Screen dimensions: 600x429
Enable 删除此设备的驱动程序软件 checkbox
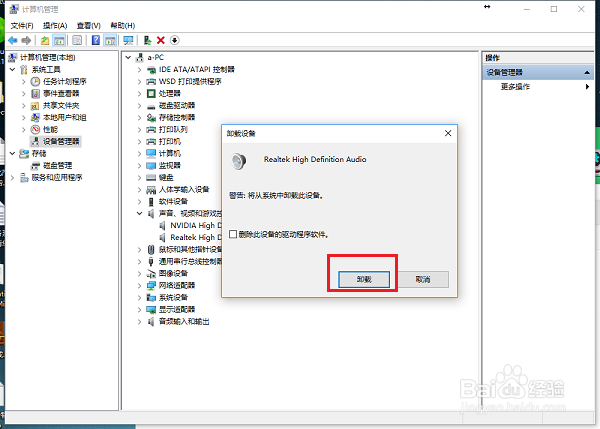point(233,234)
